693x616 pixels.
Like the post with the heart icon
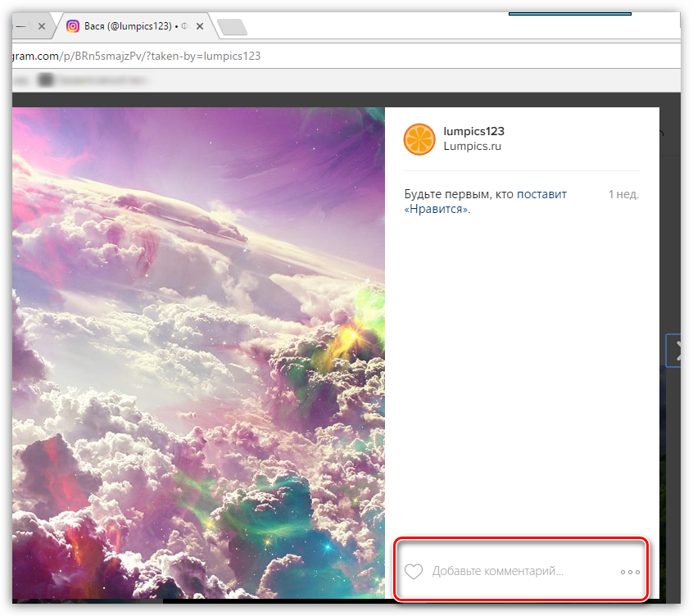tap(414, 572)
